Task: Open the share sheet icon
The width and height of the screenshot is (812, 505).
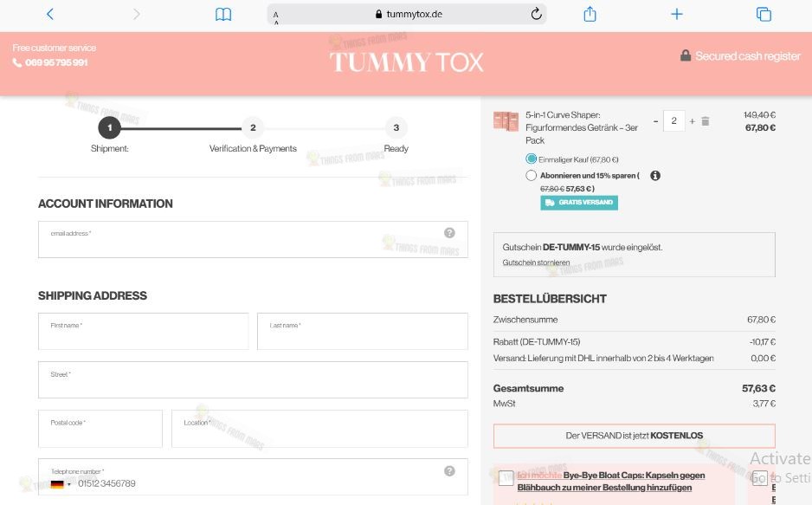Action: [x=590, y=14]
